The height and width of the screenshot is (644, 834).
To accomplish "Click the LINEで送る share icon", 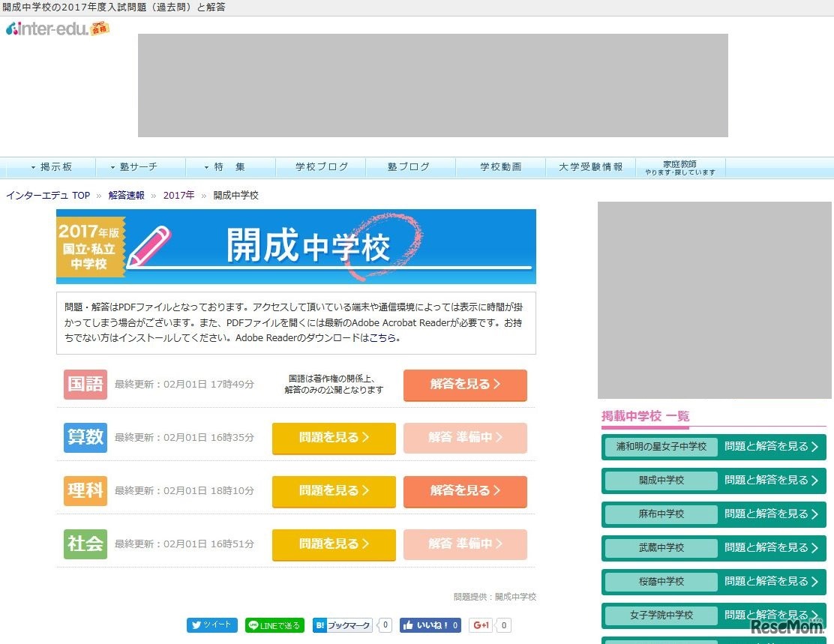I will 274,625.
